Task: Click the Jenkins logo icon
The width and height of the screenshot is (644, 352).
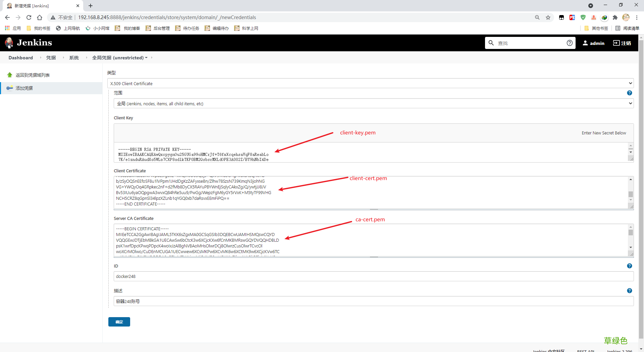Action: click(9, 43)
